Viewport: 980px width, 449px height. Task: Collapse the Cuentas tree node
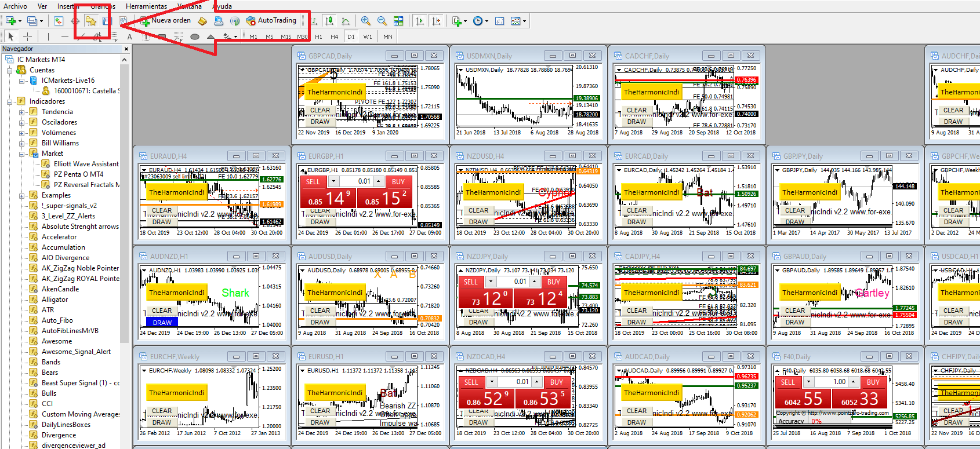pyautogui.click(x=9, y=70)
